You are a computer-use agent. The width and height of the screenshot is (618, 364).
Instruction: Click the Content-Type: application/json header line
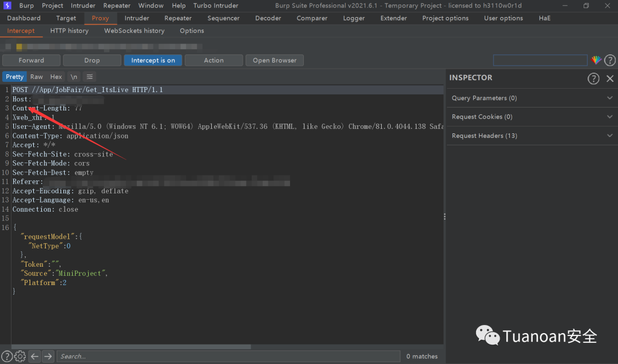70,136
